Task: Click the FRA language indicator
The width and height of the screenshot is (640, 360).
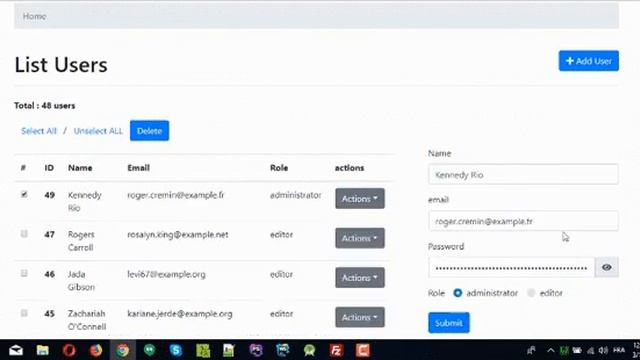Action: (x=619, y=350)
